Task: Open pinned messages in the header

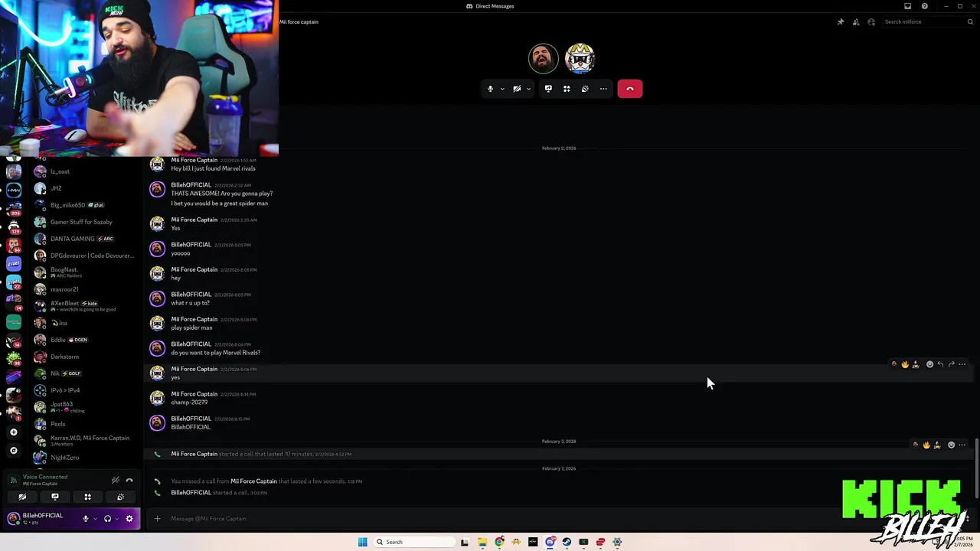Action: point(841,22)
